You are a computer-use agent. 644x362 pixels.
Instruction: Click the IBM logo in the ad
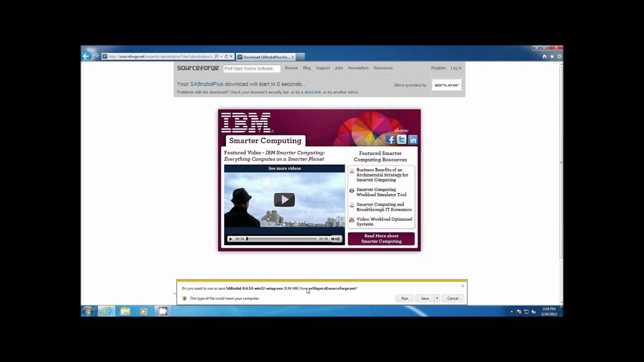(246, 123)
